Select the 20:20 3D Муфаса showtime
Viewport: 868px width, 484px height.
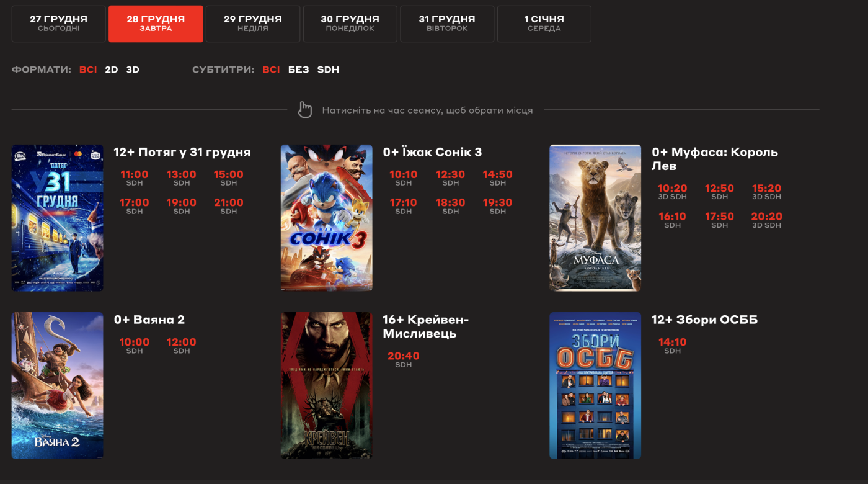767,220
